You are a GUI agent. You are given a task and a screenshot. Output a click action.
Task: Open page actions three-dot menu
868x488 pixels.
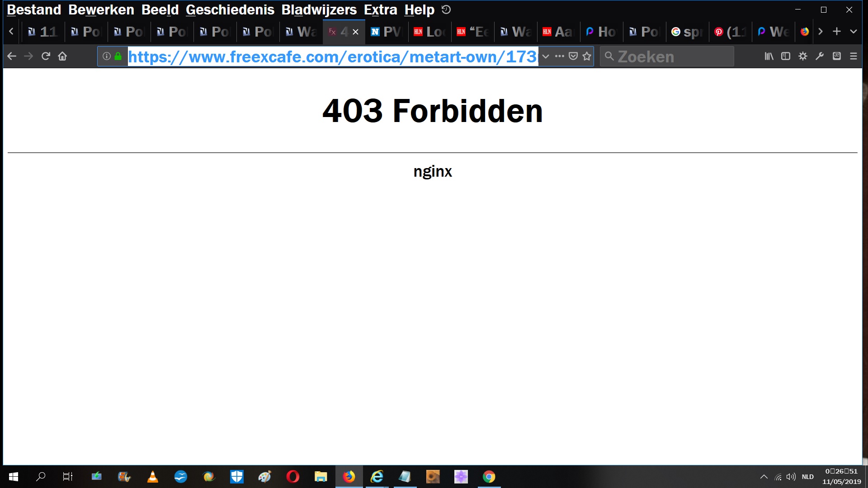(x=559, y=56)
